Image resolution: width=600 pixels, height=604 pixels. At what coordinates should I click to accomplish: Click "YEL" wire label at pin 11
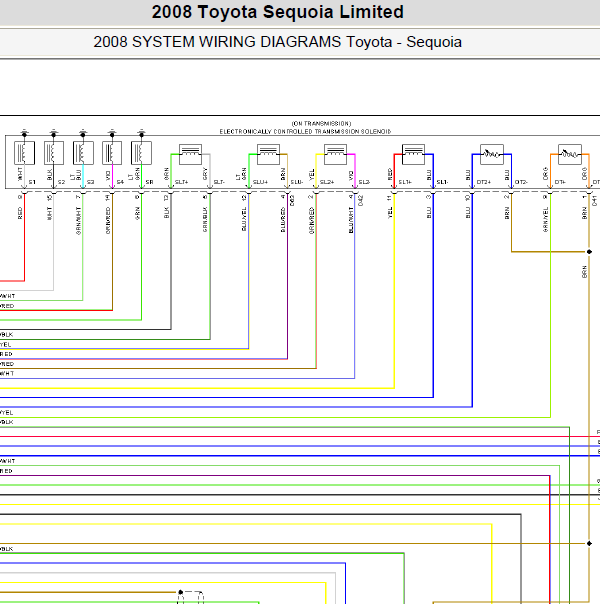[390, 213]
